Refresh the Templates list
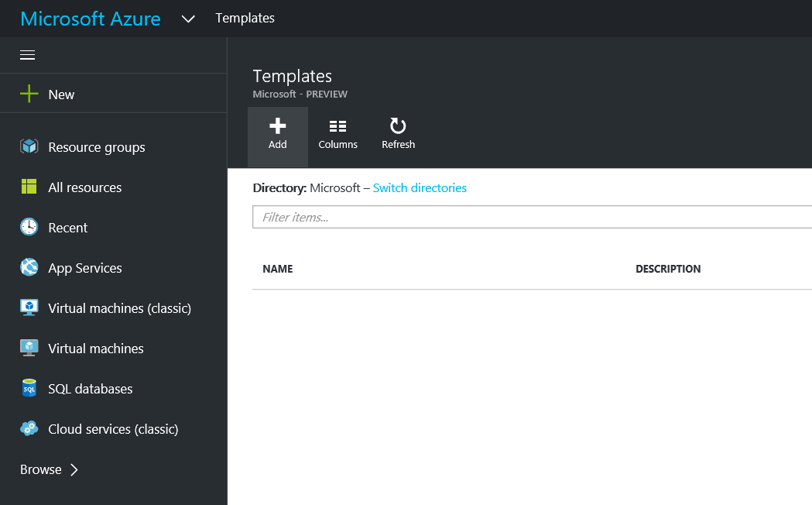The image size is (812, 505). (x=398, y=135)
